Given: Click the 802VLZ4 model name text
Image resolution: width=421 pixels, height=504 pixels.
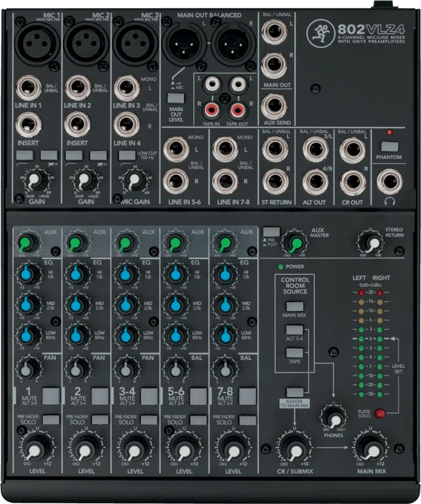Looking at the screenshot, I should (371, 29).
